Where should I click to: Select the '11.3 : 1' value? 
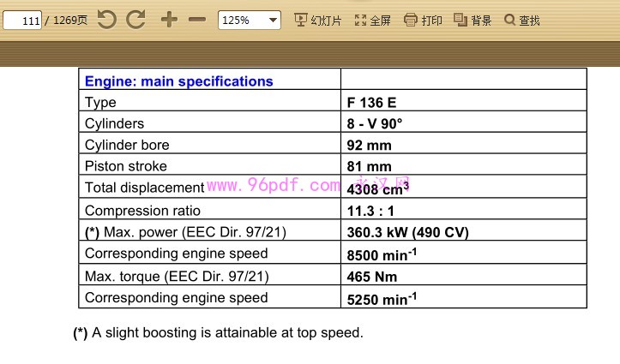tap(370, 211)
